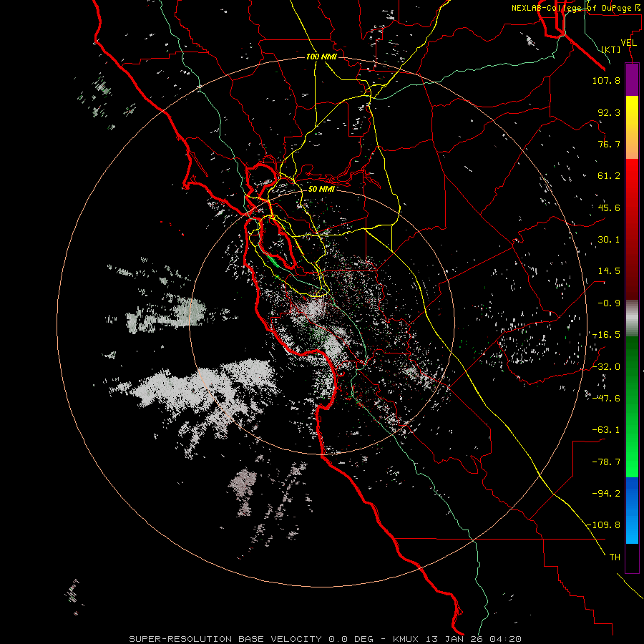The width and height of the screenshot is (644, 644).
Task: Click the 30.1 scale value
Action: pyautogui.click(x=609, y=240)
